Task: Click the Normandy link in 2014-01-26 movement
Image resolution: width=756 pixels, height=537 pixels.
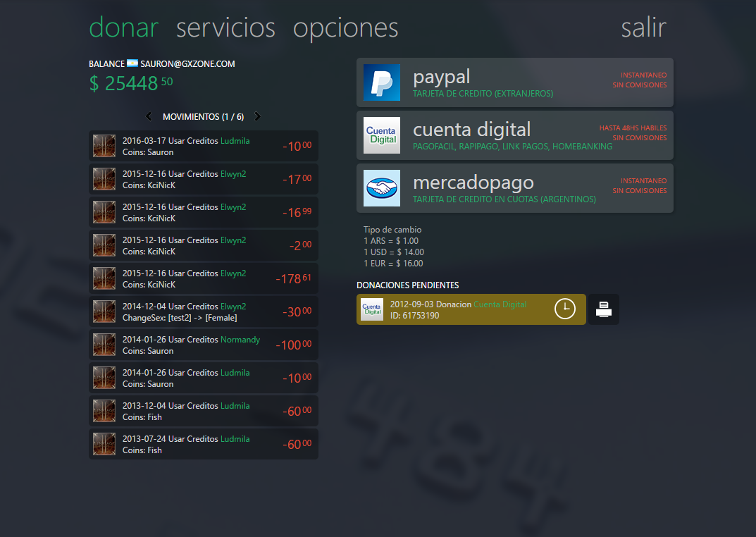Action: point(240,340)
